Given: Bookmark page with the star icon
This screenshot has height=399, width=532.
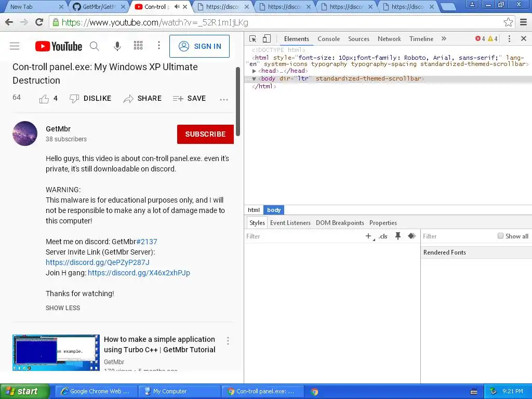Looking at the screenshot, I should tap(508, 22).
